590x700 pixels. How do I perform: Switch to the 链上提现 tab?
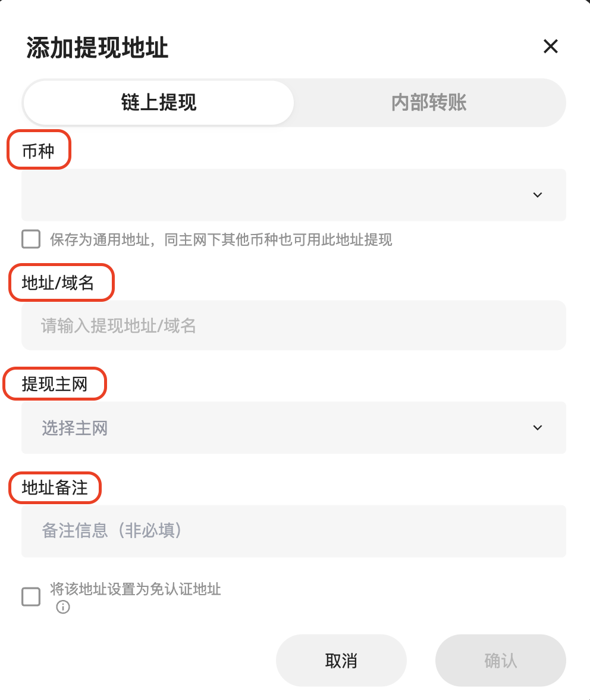(x=159, y=102)
